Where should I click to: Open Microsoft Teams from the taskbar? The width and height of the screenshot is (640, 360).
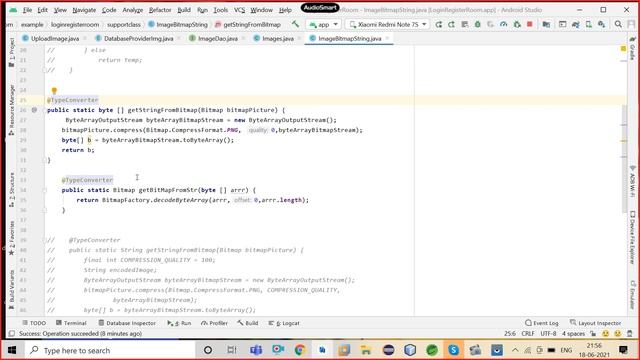[256, 350]
